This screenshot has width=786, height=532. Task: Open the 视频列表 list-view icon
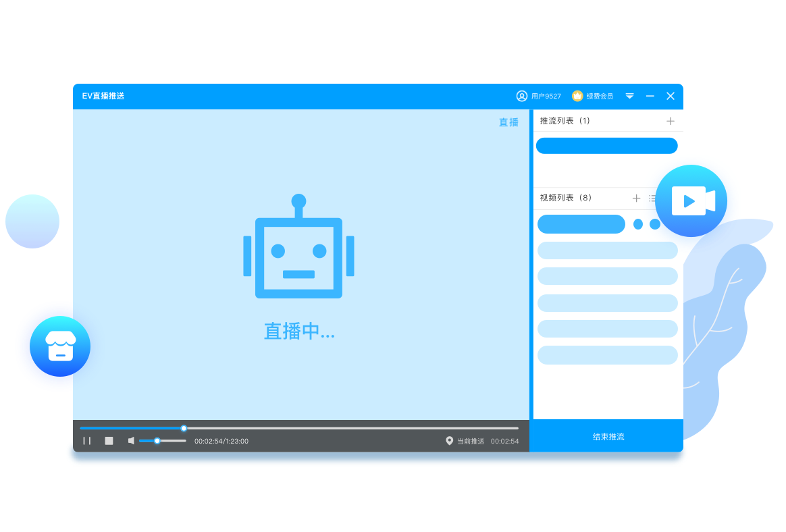coord(653,198)
